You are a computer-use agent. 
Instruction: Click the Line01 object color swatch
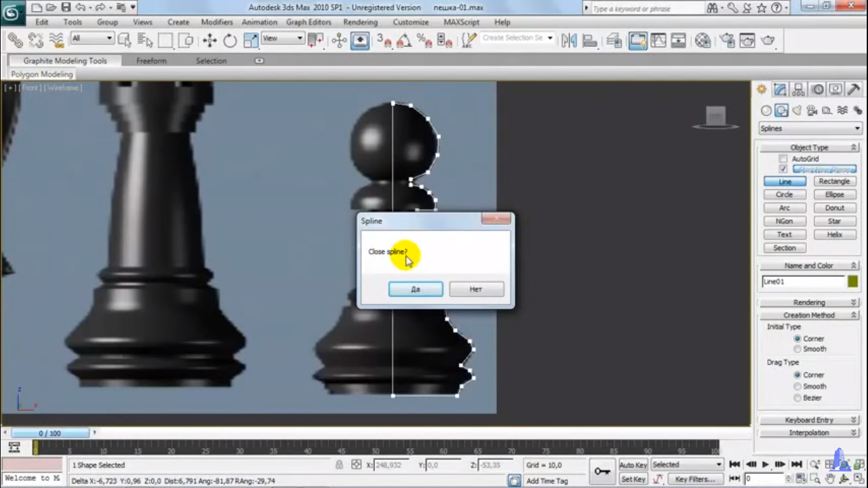852,281
